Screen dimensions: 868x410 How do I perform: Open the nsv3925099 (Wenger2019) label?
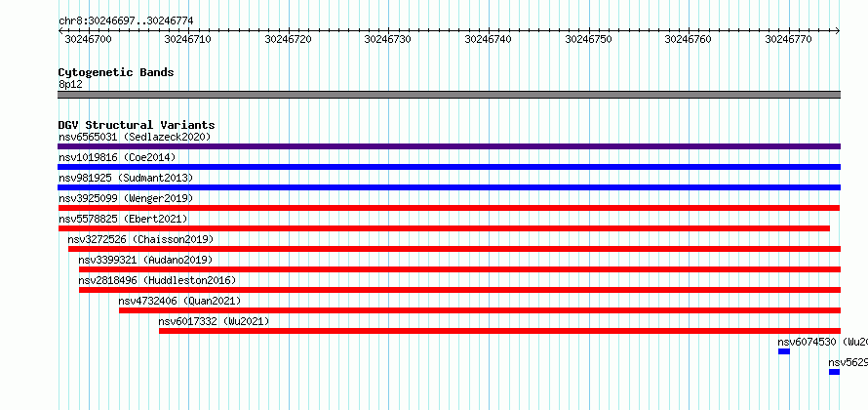126,198
